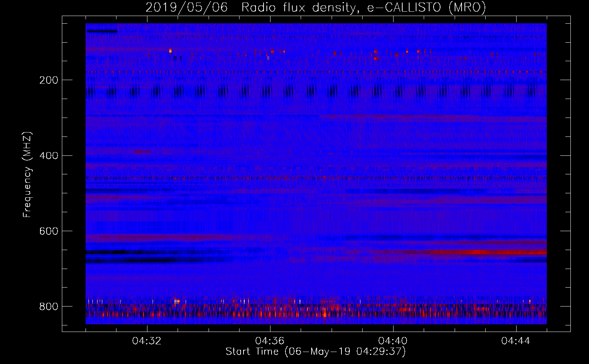Image resolution: width=589 pixels, height=364 pixels.
Task: Click the black bar at spectrogram top-left
Action: (x=102, y=31)
